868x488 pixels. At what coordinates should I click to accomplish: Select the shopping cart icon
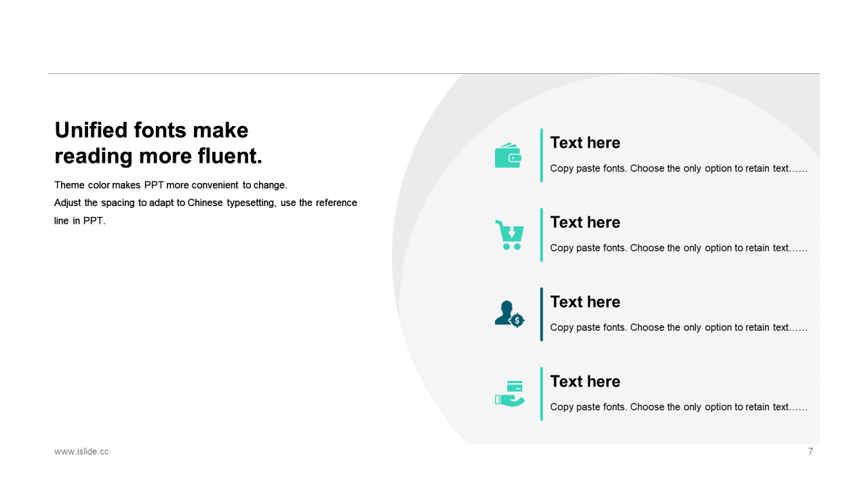pos(509,235)
